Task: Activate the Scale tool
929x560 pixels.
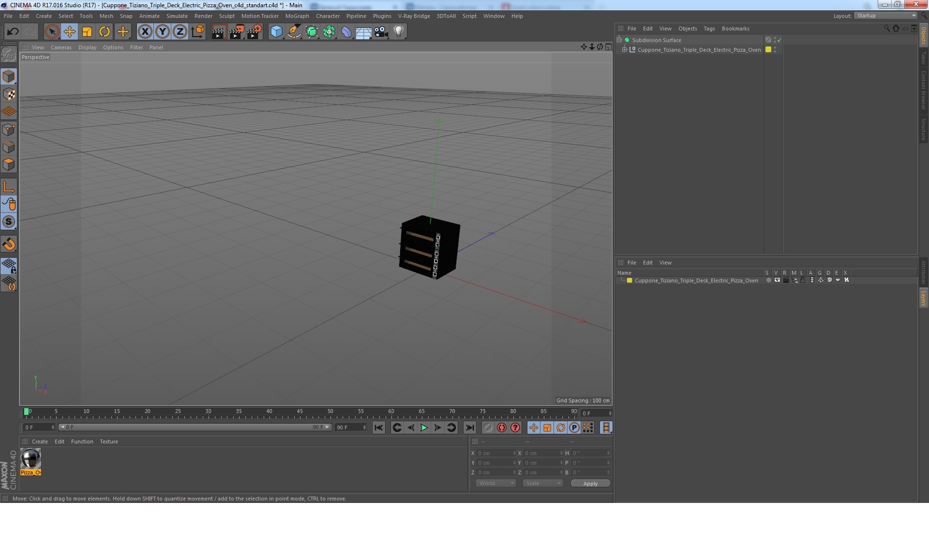Action: 87,32
